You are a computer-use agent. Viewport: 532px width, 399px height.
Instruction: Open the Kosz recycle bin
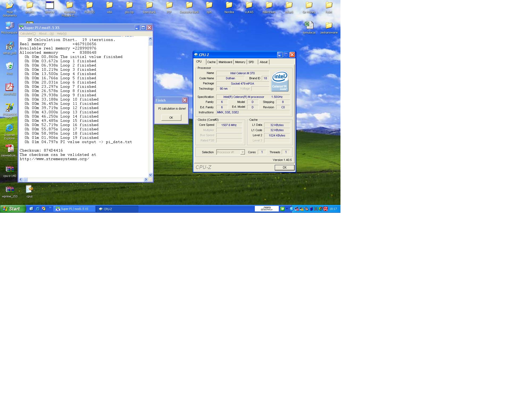(x=10, y=69)
